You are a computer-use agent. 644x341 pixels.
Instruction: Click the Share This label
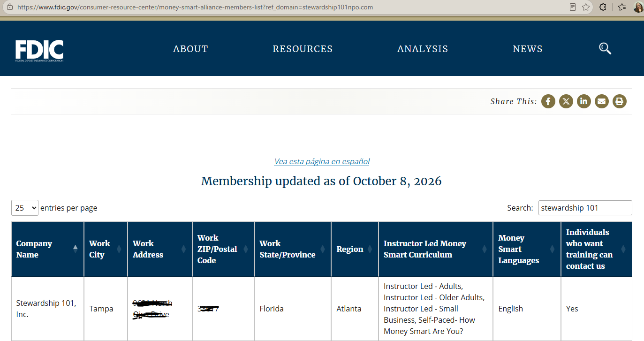514,101
